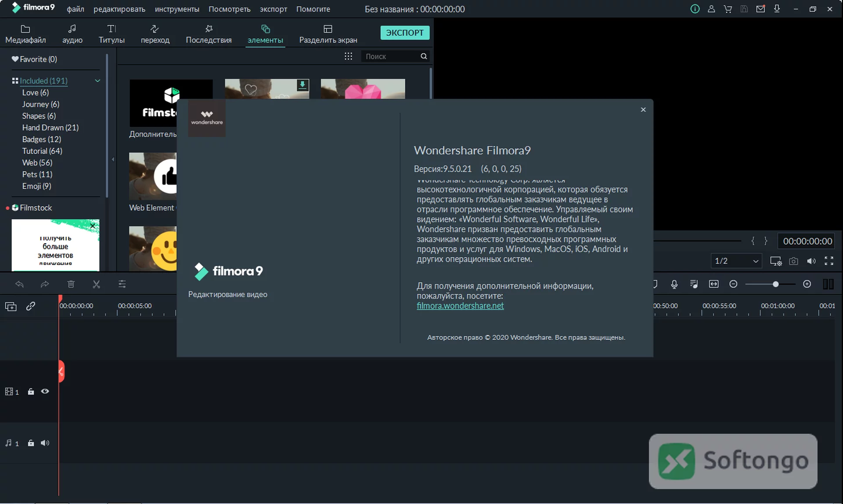Toggle video track 1 eye visibility

[x=45, y=391]
